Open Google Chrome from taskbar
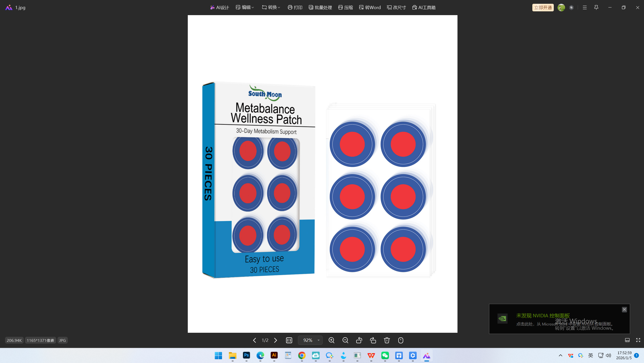The image size is (644, 363). 302,355
